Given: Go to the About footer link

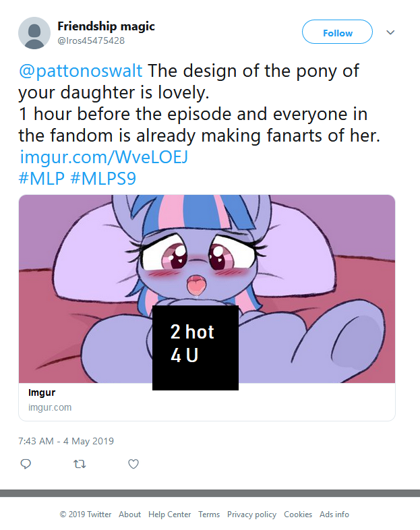Looking at the screenshot, I should 129,514.
